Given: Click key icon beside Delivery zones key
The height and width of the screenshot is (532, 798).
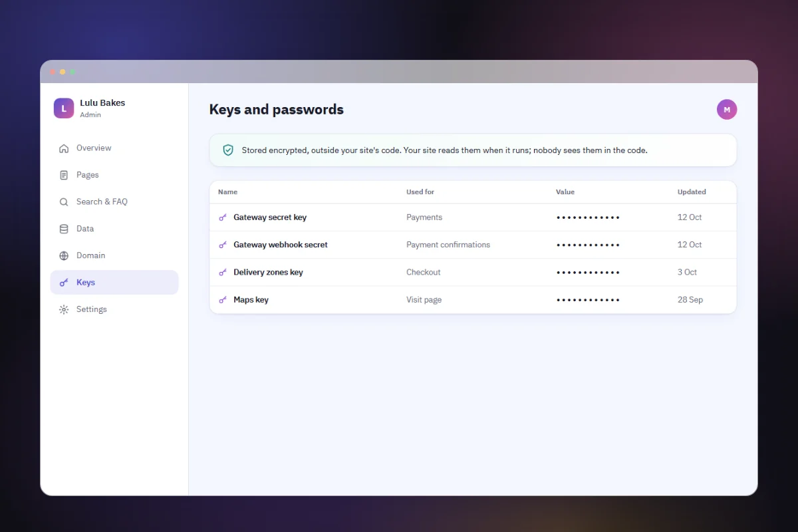Looking at the screenshot, I should coord(223,273).
